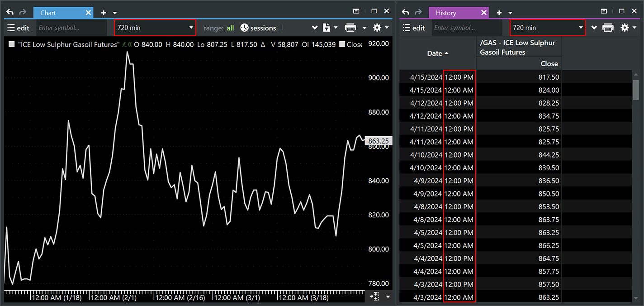Image resolution: width=644 pixels, height=306 pixels.
Task: Add a new tab in the Chart window
Action: click(104, 13)
